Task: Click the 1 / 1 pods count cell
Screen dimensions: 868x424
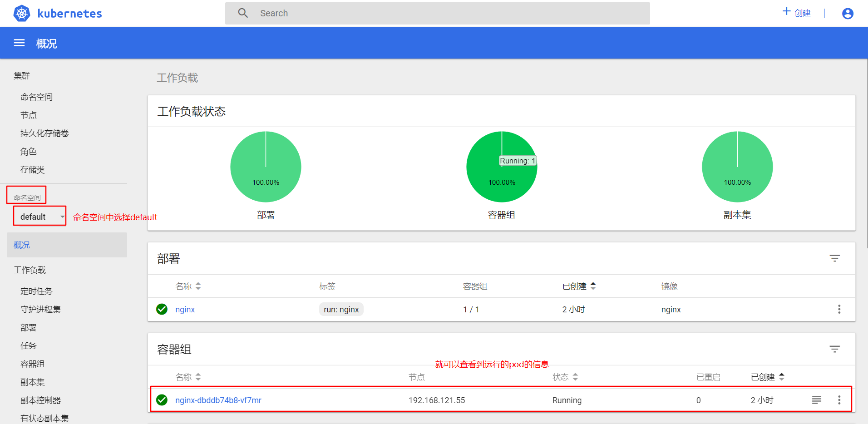Action: (471, 310)
